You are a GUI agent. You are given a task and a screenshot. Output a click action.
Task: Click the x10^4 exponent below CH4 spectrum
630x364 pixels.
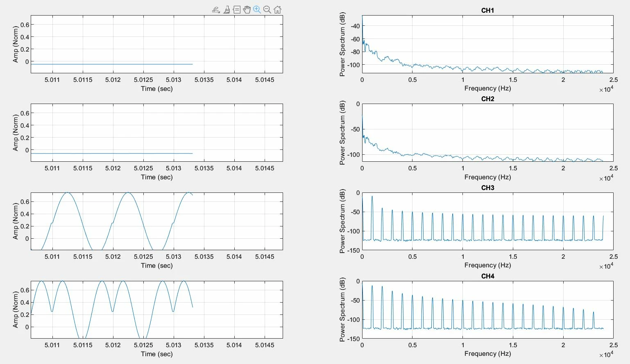[606, 354]
